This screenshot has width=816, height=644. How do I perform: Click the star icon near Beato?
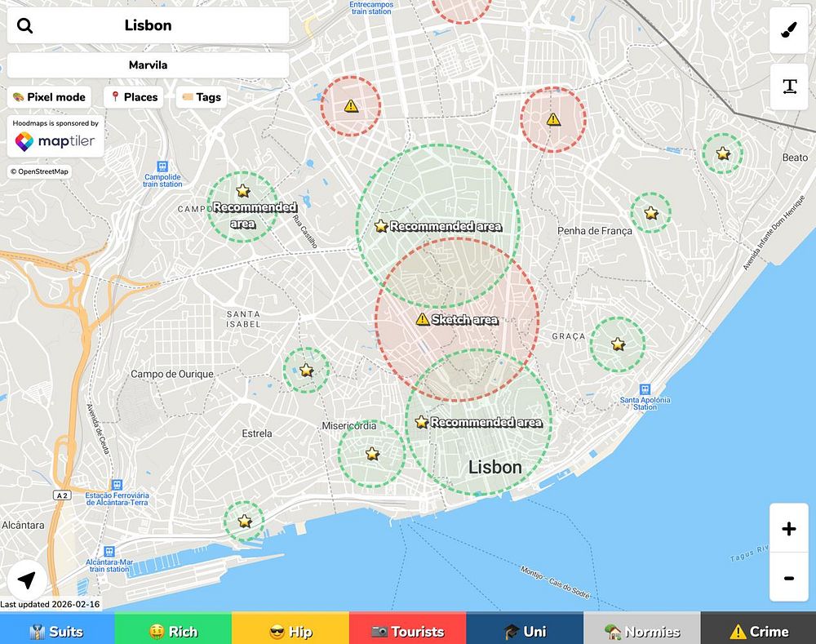(x=723, y=153)
